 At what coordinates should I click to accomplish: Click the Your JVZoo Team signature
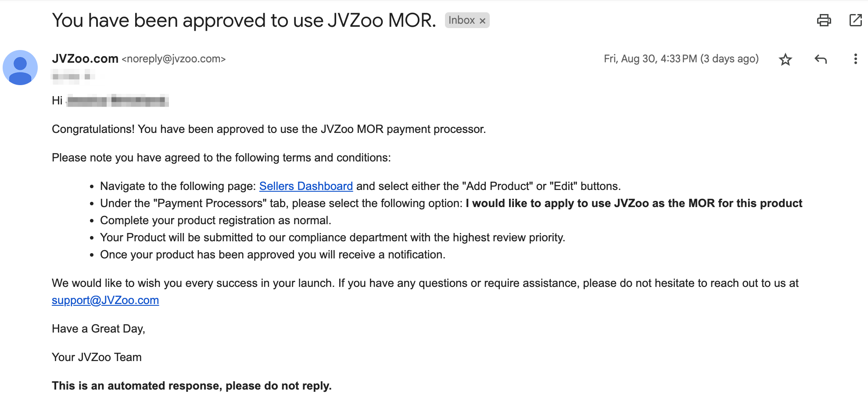pos(97,357)
